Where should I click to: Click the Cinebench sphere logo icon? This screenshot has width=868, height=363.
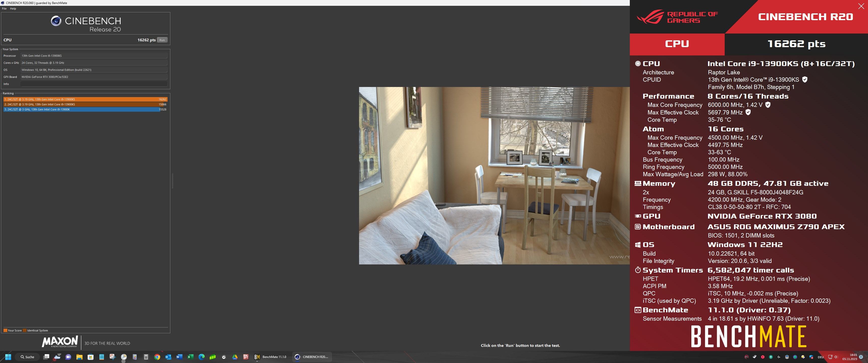click(56, 21)
